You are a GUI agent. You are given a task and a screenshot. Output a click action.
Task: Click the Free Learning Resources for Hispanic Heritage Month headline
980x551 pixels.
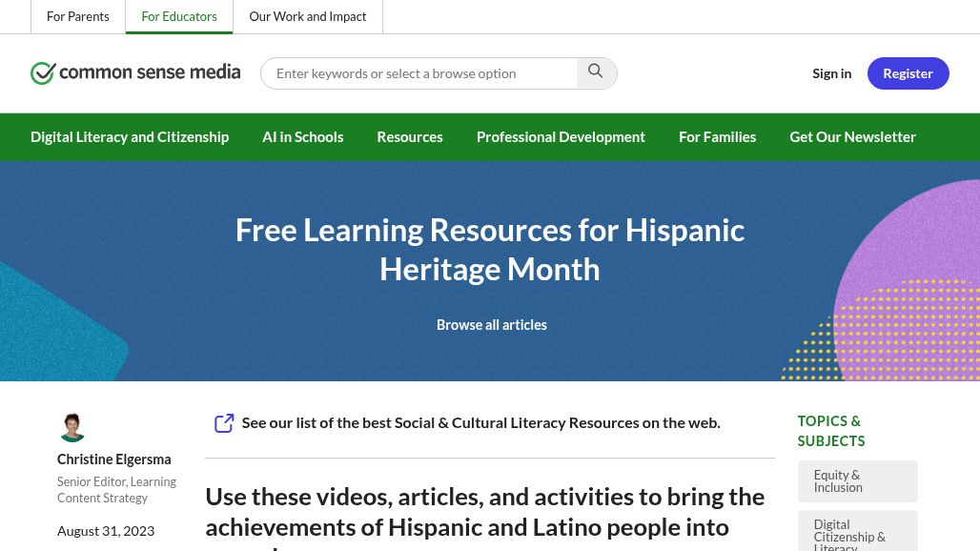(x=490, y=250)
